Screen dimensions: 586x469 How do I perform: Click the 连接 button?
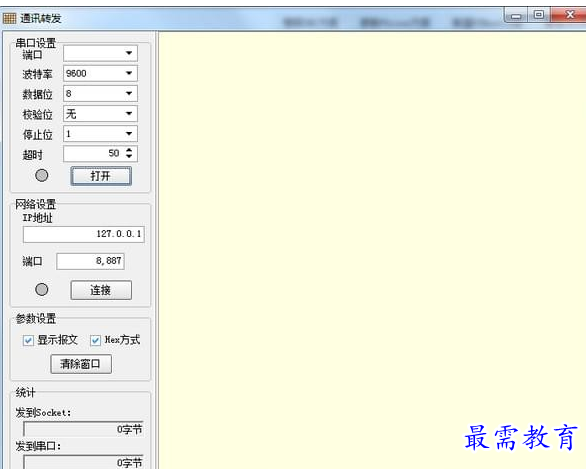pos(101,290)
